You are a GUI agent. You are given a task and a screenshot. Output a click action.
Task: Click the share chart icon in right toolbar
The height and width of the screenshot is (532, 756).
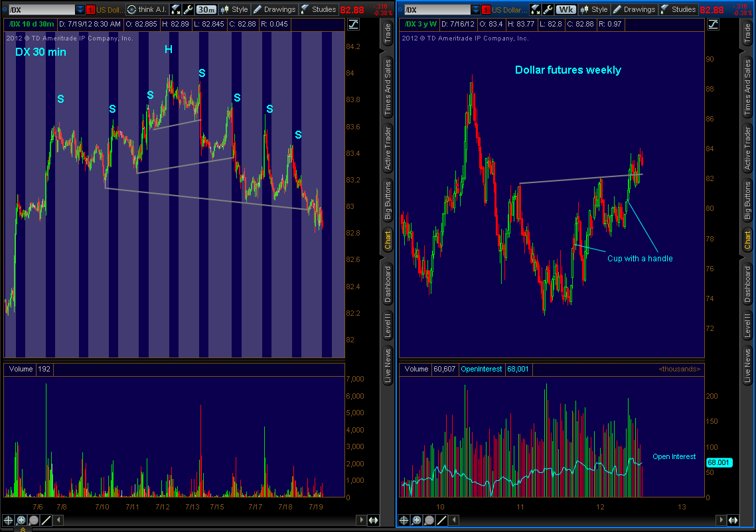click(536, 9)
